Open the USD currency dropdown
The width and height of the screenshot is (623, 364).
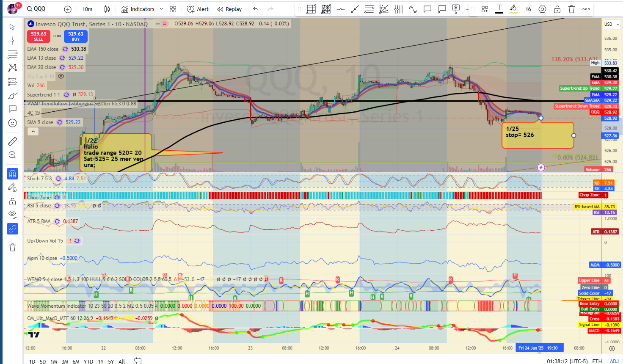[x=612, y=24]
